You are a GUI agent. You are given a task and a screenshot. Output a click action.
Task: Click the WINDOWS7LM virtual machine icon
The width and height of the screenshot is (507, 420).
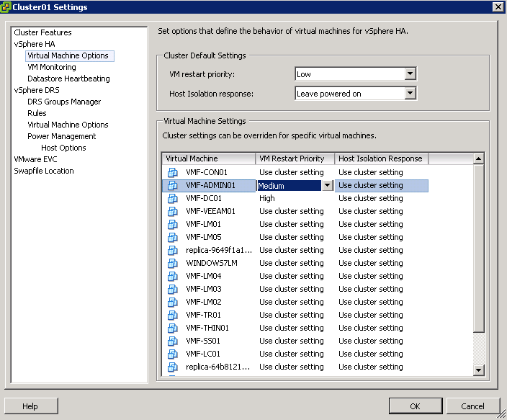(172, 263)
